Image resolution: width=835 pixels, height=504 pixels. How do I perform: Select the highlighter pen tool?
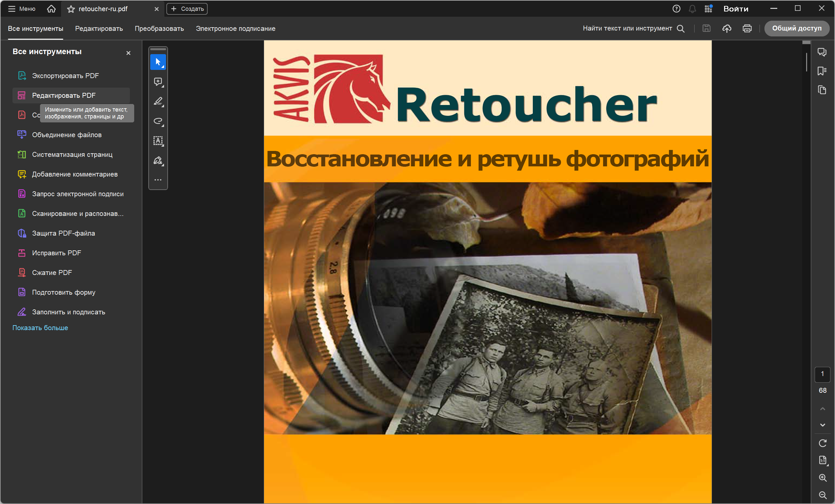click(x=158, y=101)
